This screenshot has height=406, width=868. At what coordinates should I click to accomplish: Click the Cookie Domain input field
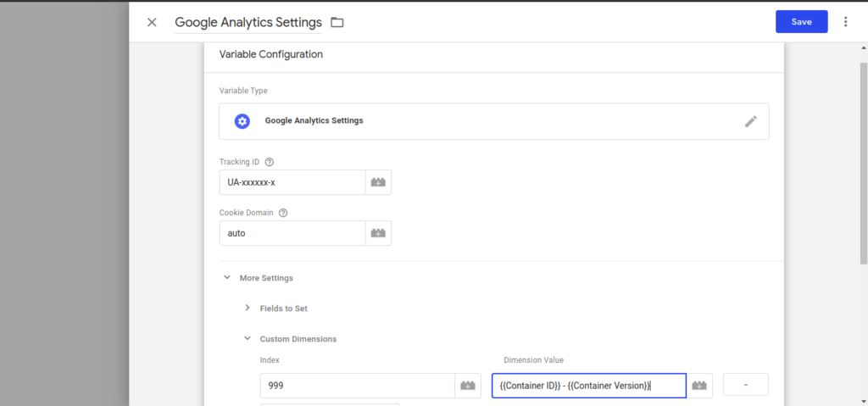292,233
